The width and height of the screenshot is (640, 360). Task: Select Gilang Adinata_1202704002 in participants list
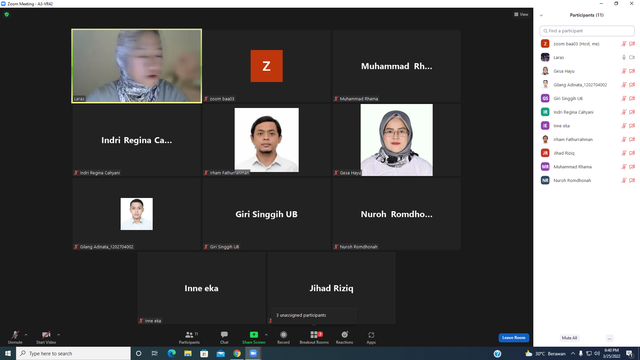pyautogui.click(x=587, y=85)
